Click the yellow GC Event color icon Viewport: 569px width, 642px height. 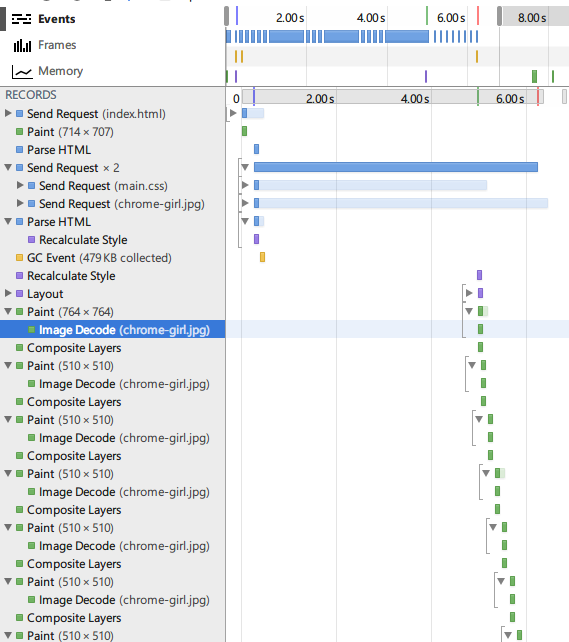19,258
